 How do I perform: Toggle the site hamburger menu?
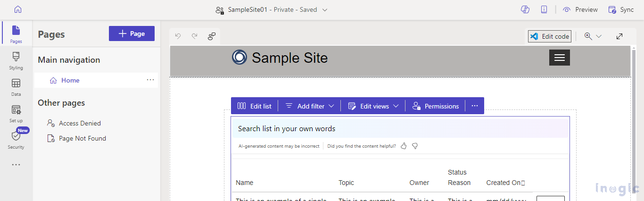559,58
